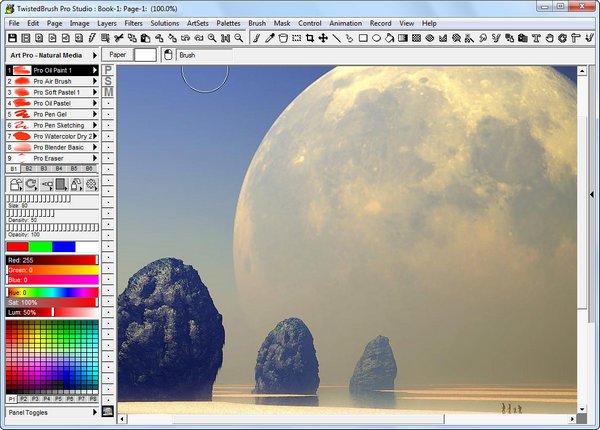Screen dimensions: 600x430
Task: Click the image thumbnail icon below P S M strip
Action: tap(108, 411)
